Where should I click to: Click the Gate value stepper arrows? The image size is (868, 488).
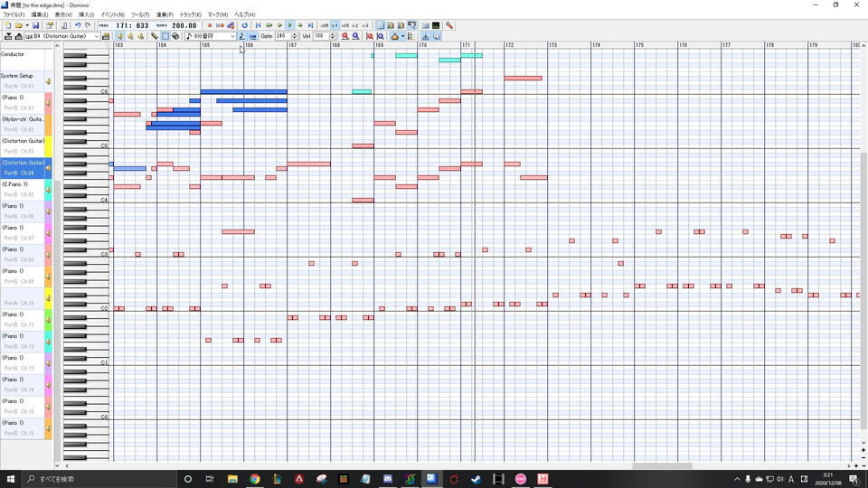[294, 36]
